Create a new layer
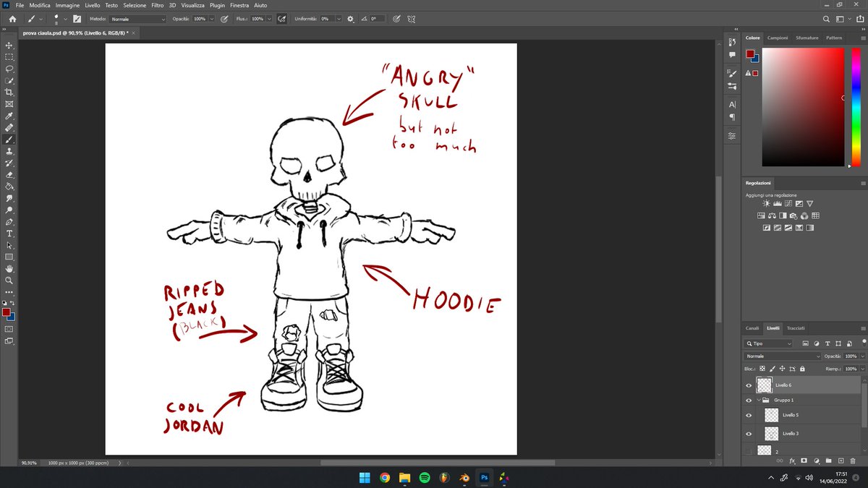868x488 pixels. click(841, 461)
